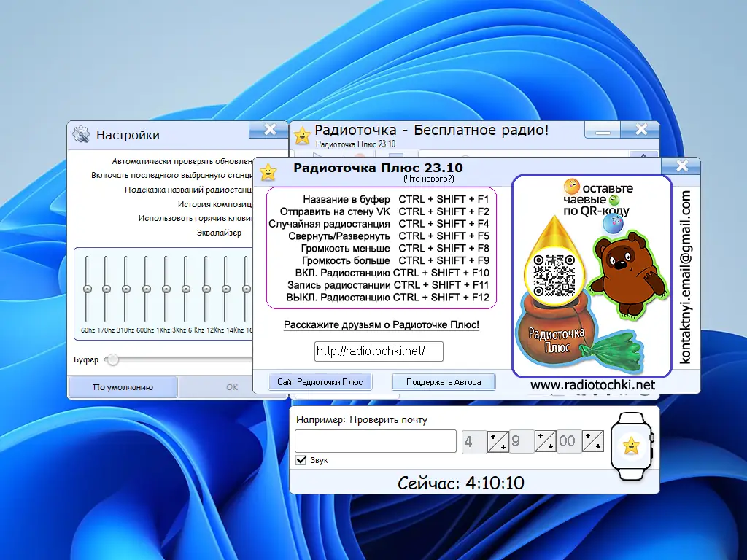
Task: Click the hours field showing 4
Action: pyautogui.click(x=474, y=441)
